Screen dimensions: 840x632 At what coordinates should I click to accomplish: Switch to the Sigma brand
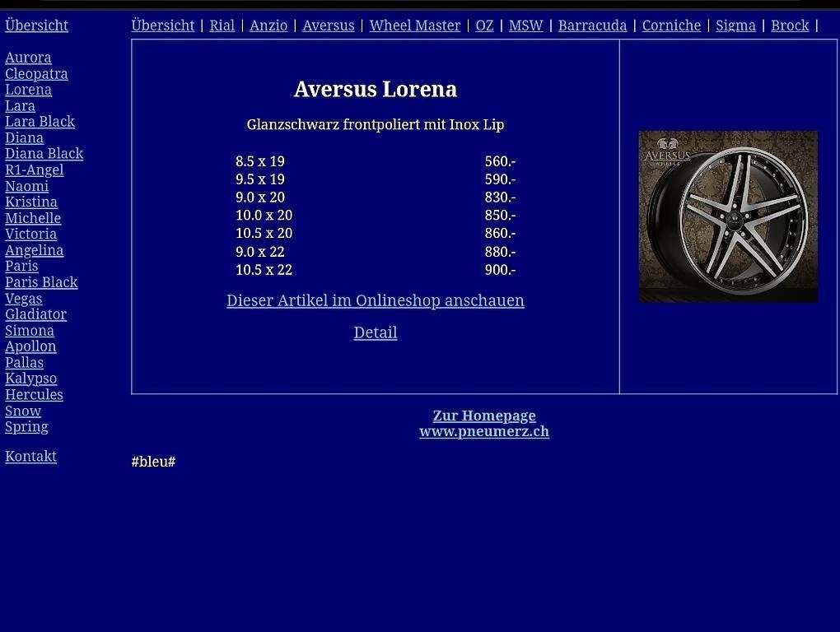[735, 26]
